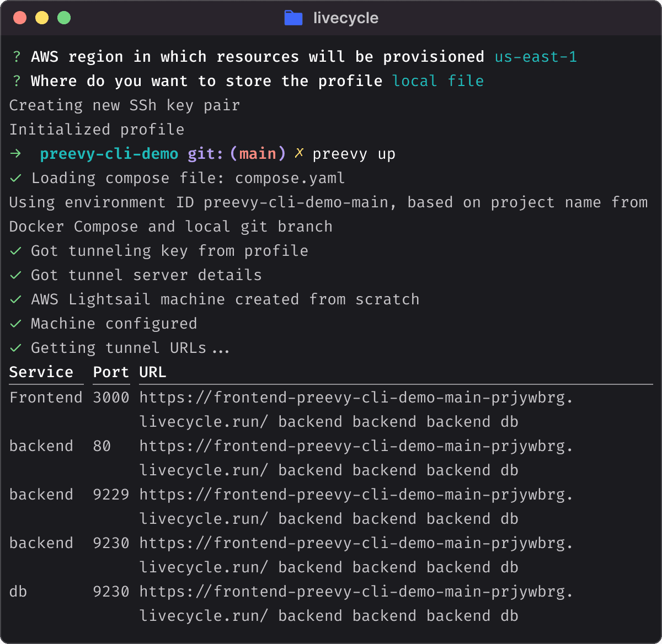Open the tunnel URL for backend port 9230
The width and height of the screenshot is (662, 644).
(x=356, y=555)
